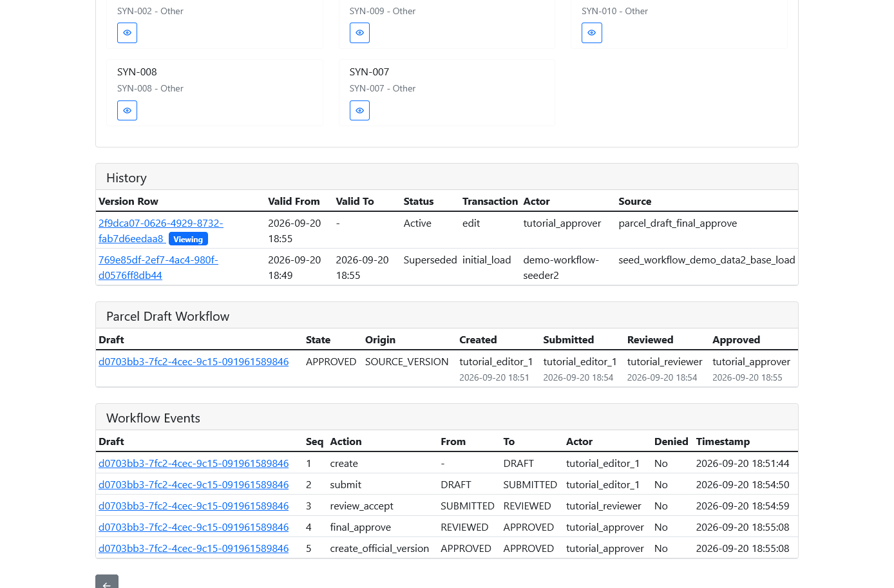Viewport: 894px width, 588px height.
Task: Click the Origin column header
Action: click(x=380, y=340)
